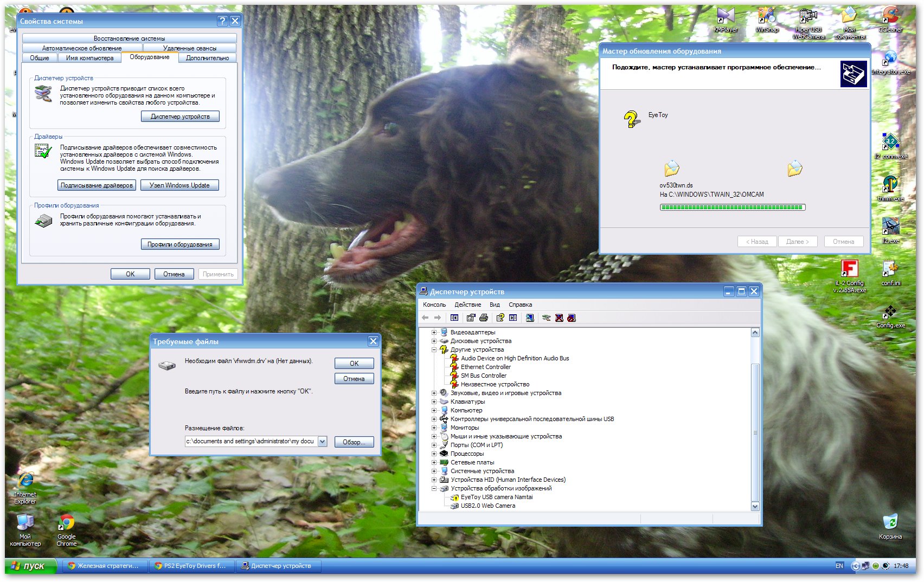The width and height of the screenshot is (924, 582).
Task: Click the Диспетчер устройств button
Action: (180, 117)
